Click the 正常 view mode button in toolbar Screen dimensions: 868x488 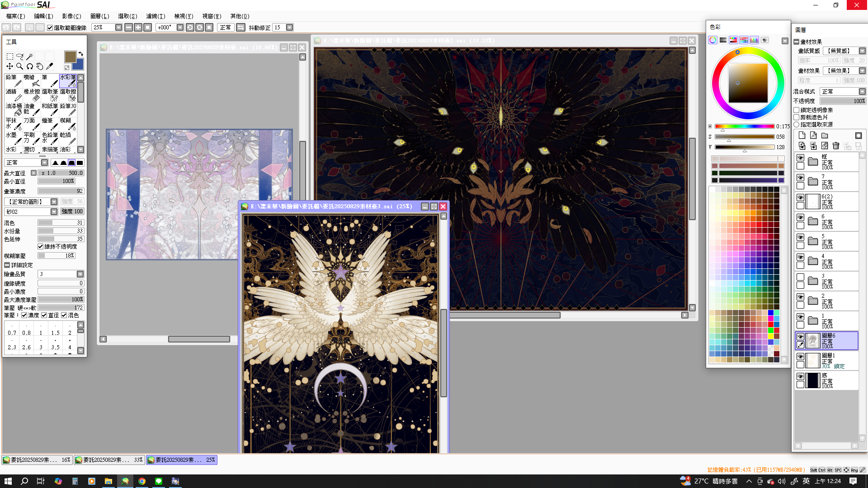225,28
